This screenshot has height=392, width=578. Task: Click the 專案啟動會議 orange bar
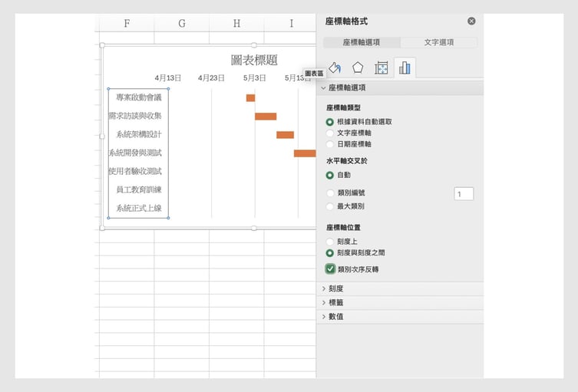251,98
